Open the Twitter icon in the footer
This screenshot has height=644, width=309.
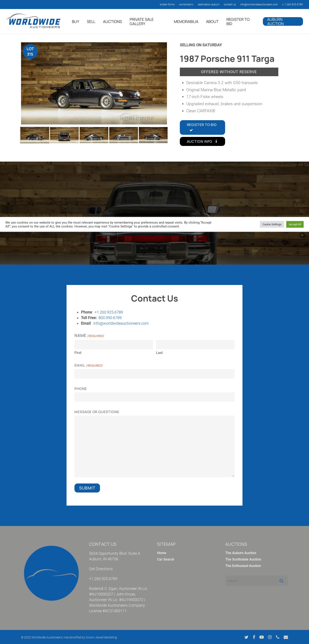tap(246, 637)
